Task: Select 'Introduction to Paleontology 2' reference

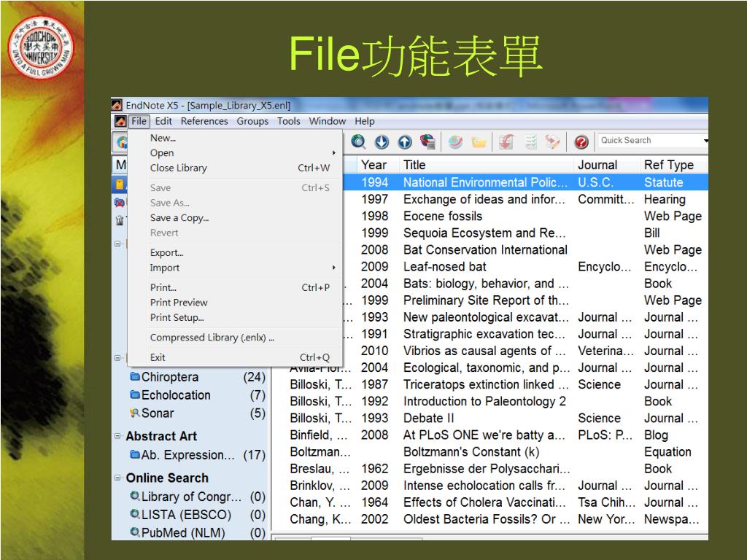Action: pyautogui.click(x=489, y=402)
